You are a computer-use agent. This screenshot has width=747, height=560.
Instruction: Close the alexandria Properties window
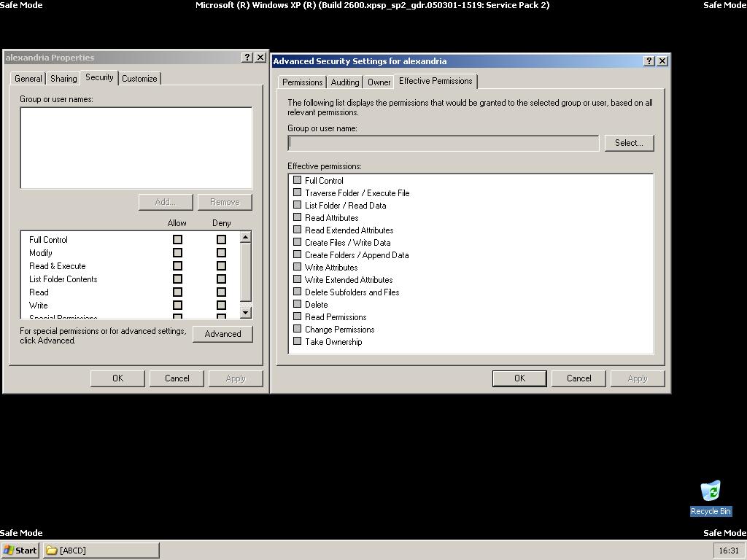[x=260, y=58]
